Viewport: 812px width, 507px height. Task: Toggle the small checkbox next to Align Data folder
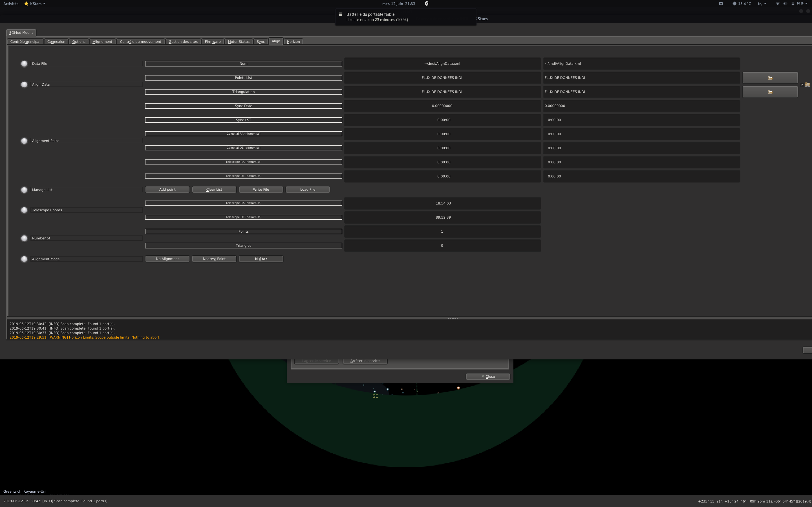802,85
